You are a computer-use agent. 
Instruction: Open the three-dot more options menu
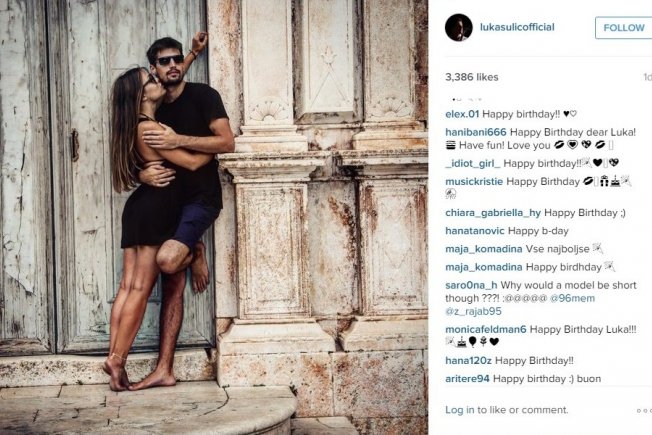[x=644, y=410]
